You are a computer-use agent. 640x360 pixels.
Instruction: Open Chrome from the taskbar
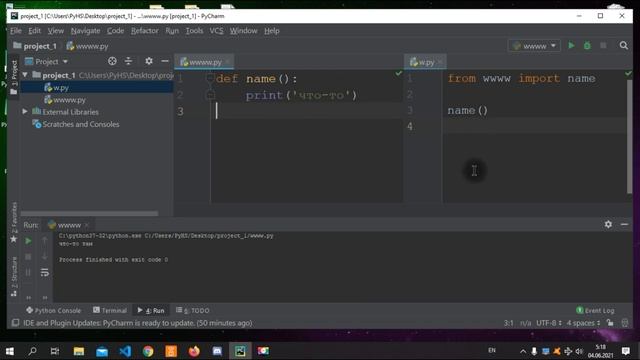click(x=148, y=351)
